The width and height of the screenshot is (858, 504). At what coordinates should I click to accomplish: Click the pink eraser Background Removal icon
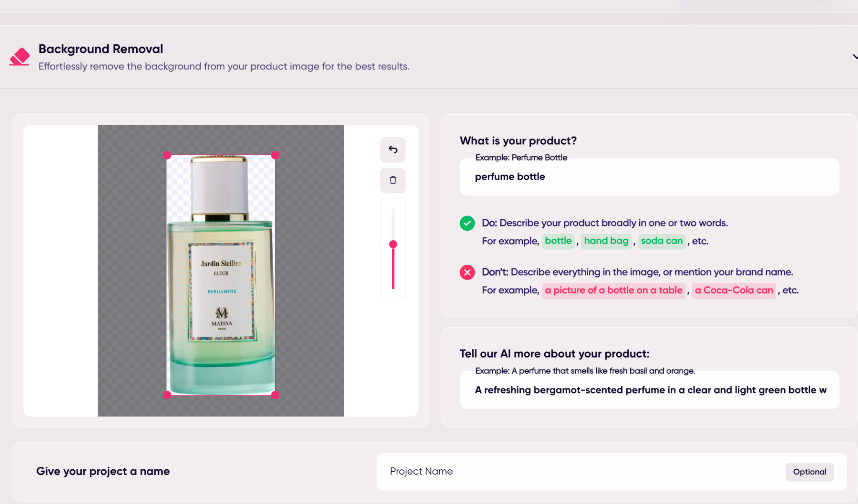pos(20,57)
